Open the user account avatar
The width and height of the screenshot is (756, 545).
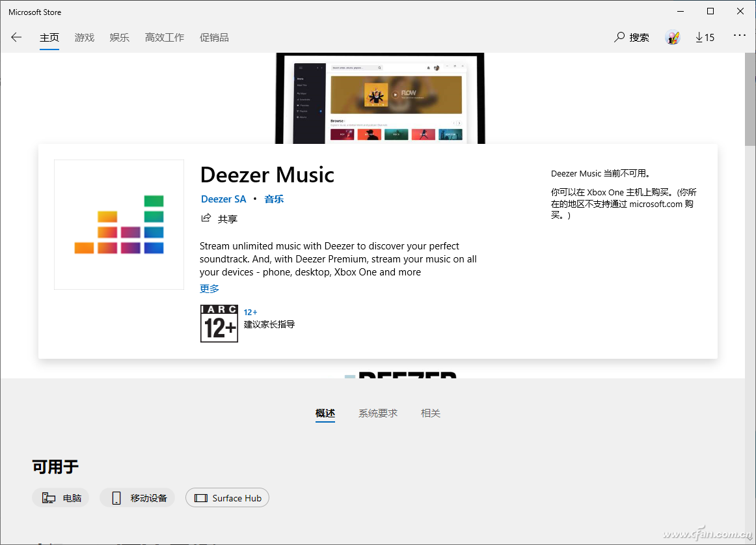click(673, 37)
